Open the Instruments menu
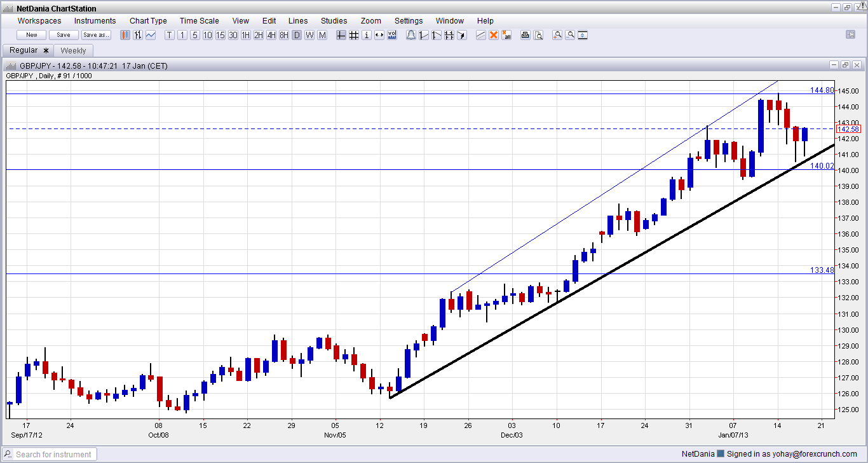This screenshot has width=868, height=463. pos(95,21)
